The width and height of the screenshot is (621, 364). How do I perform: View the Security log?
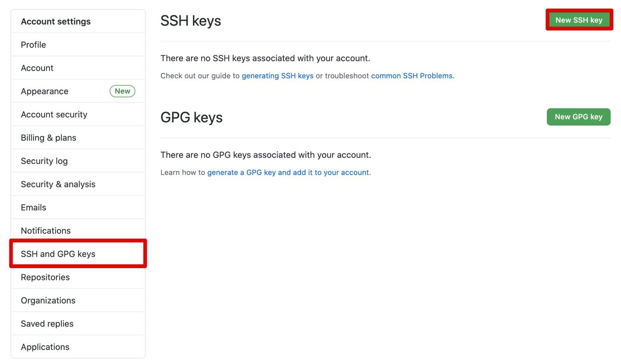[x=44, y=161]
